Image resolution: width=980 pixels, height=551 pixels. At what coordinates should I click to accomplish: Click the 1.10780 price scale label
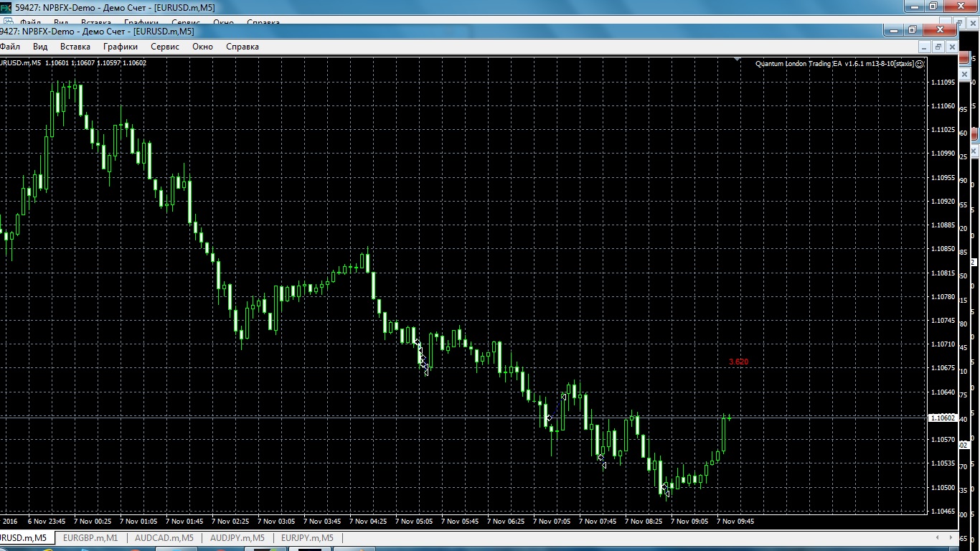click(x=943, y=297)
